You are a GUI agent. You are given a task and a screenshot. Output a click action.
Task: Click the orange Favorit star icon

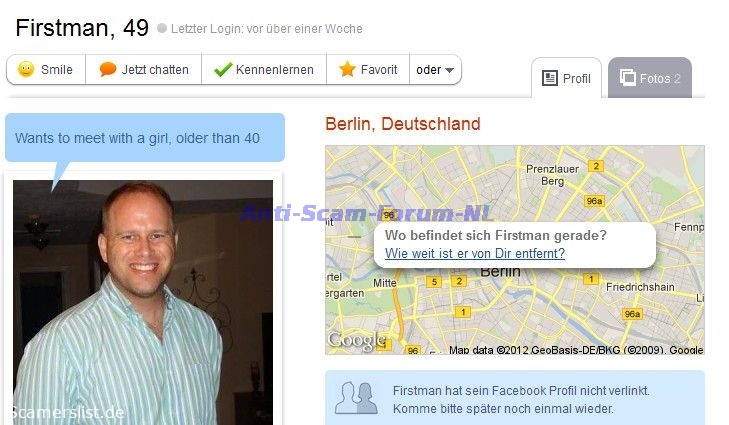pos(347,69)
